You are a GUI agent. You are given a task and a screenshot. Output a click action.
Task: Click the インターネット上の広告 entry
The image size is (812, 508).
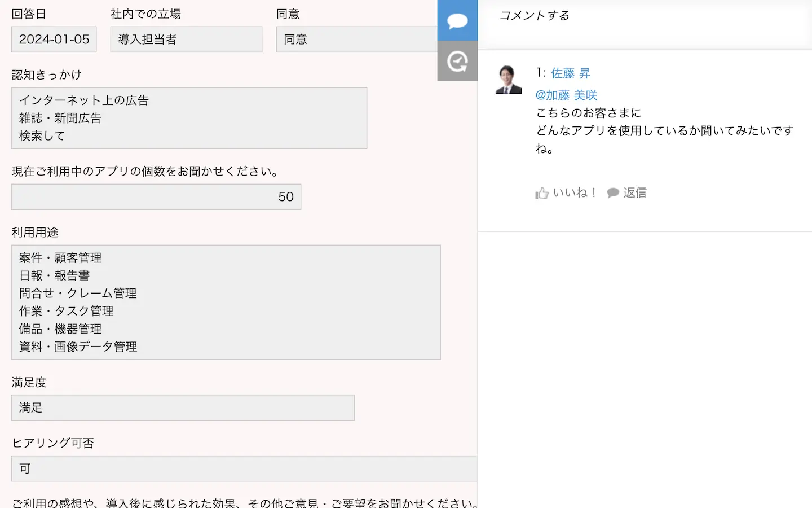click(84, 100)
